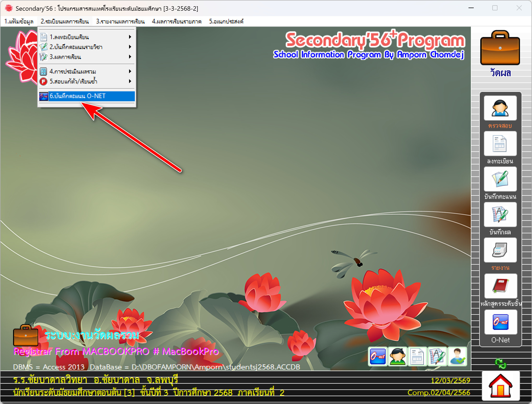Open the หลักสูตรระดับชั้น red book icon
The height and width of the screenshot is (404, 532).
pyautogui.click(x=500, y=286)
